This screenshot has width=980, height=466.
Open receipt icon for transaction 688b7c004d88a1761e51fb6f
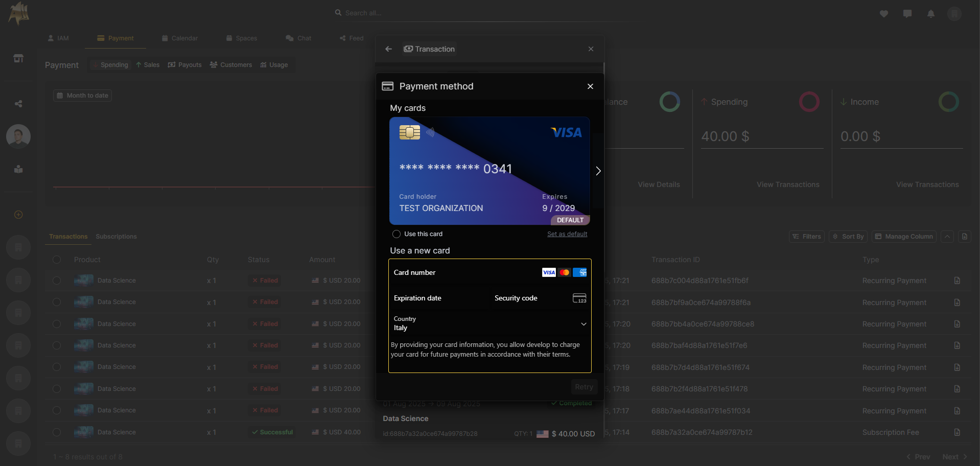tap(957, 281)
